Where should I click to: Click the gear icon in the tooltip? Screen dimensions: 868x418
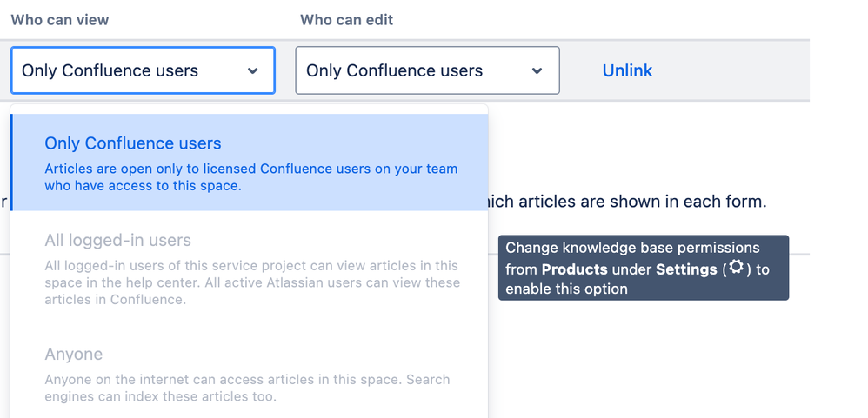[736, 268]
